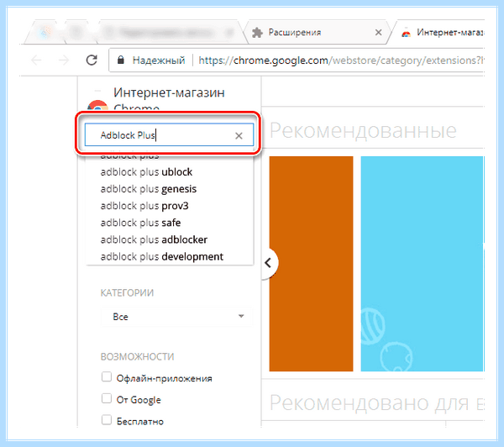Click the secure lock icon in address bar
The width and height of the screenshot is (504, 447).
point(120,60)
